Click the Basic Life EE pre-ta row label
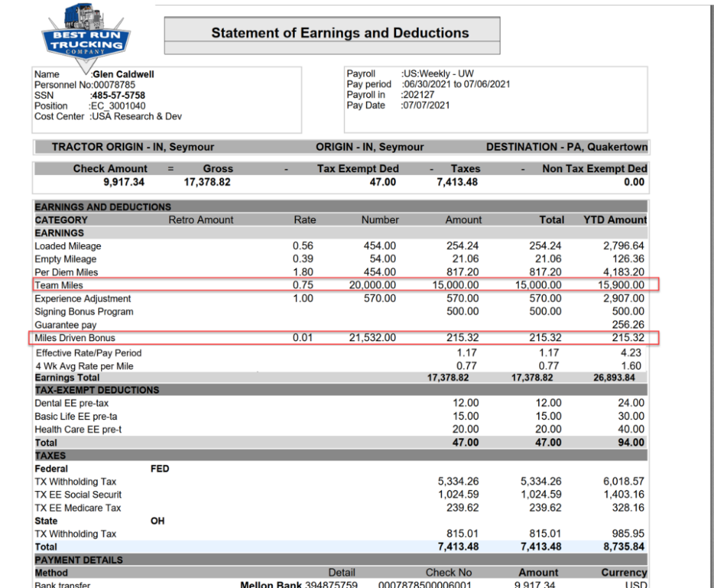Image resolution: width=714 pixels, height=588 pixels. click(x=75, y=416)
